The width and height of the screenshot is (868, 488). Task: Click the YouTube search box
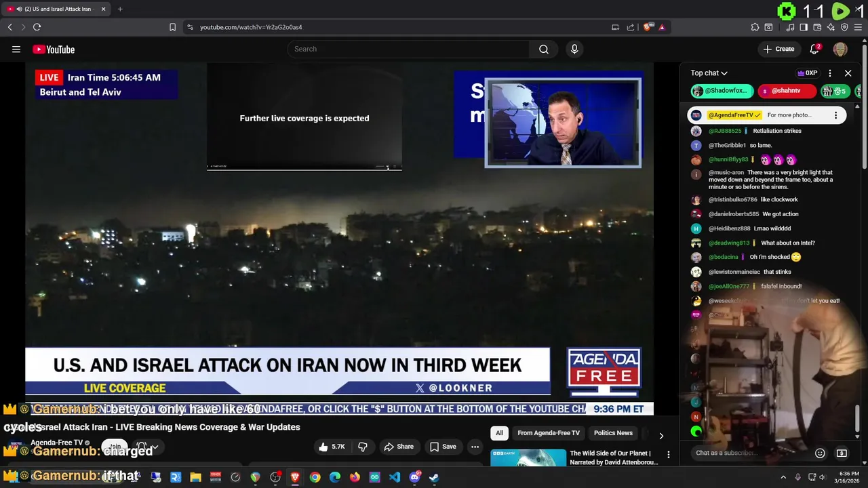[x=408, y=49]
